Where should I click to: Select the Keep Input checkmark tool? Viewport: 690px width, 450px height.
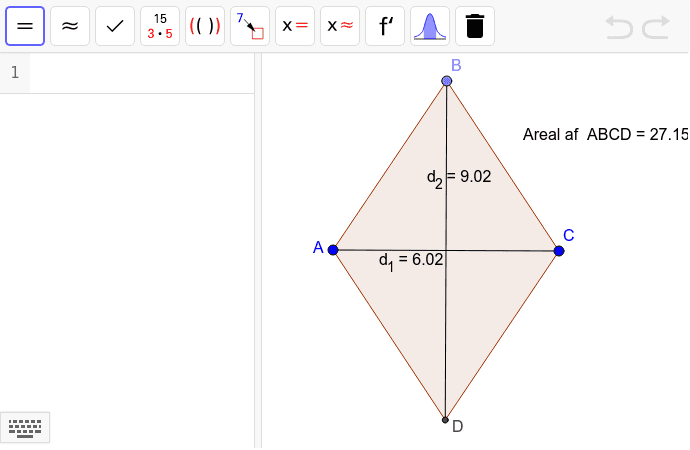tap(115, 26)
